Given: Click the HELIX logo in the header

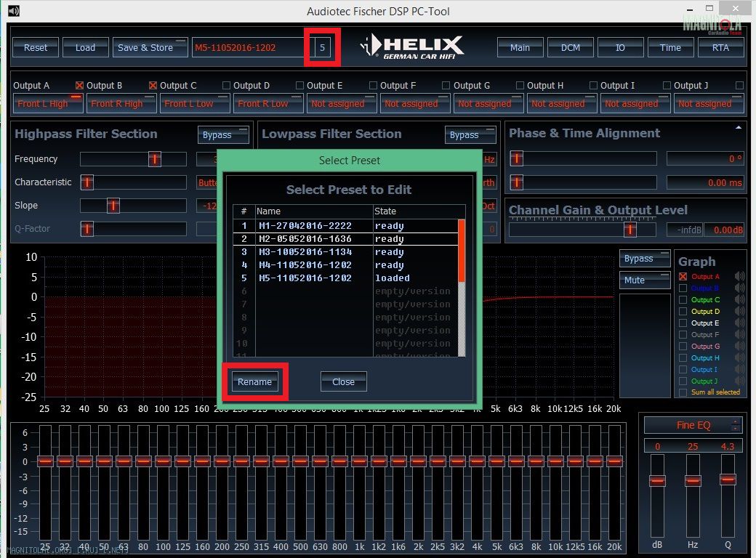Looking at the screenshot, I should coord(412,46).
